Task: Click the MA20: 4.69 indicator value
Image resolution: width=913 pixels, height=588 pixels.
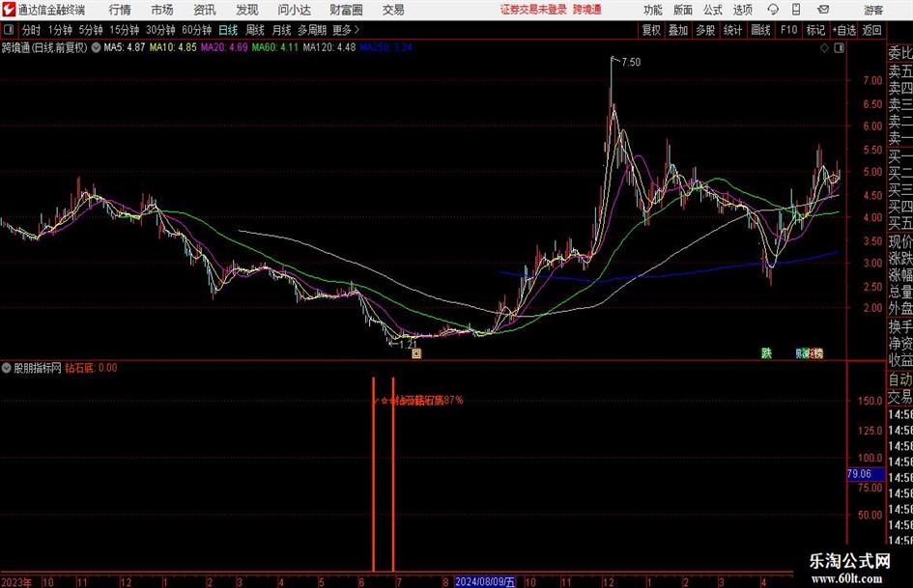Action: click(224, 47)
